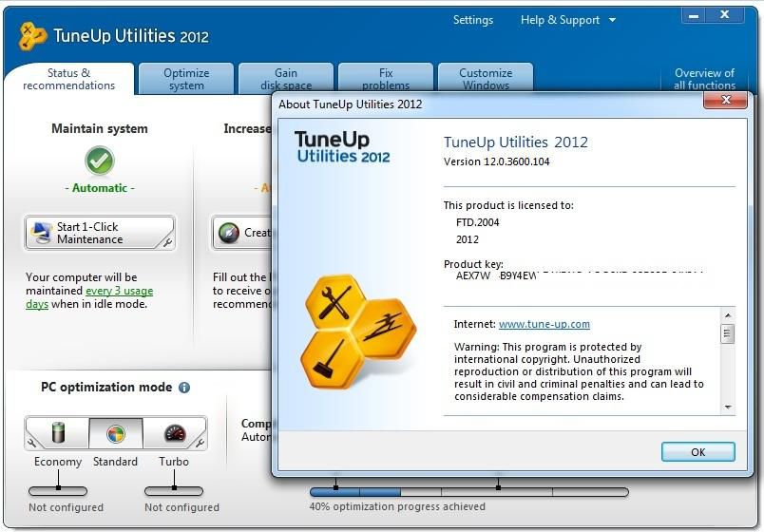Click the info icon beside PC optimization mode
Image resolution: width=764 pixels, height=532 pixels.
184,388
